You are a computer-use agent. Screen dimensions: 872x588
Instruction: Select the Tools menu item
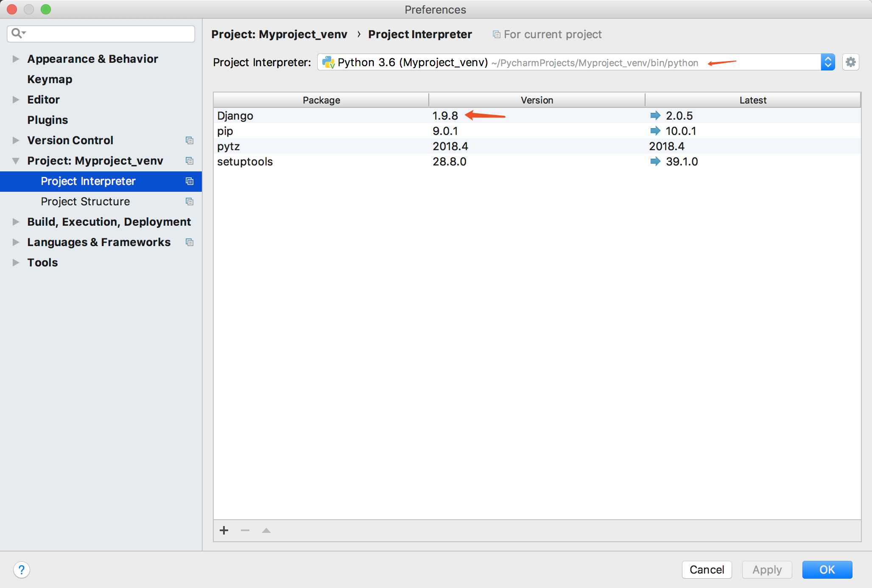tap(42, 261)
